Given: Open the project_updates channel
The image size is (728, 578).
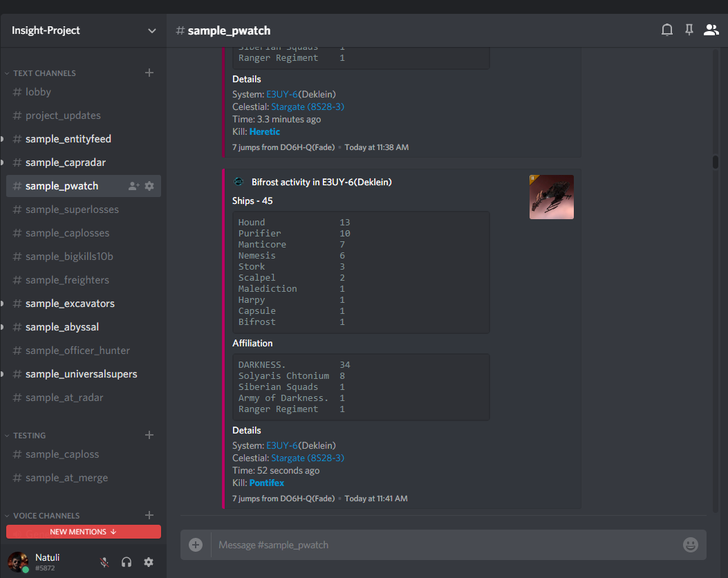Looking at the screenshot, I should click(x=84, y=115).
